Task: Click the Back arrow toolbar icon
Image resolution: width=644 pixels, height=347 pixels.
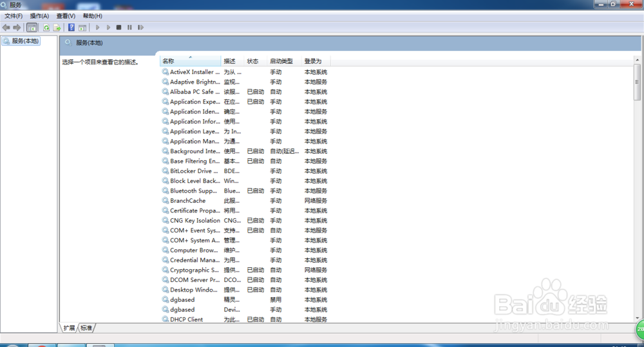Action: point(6,28)
